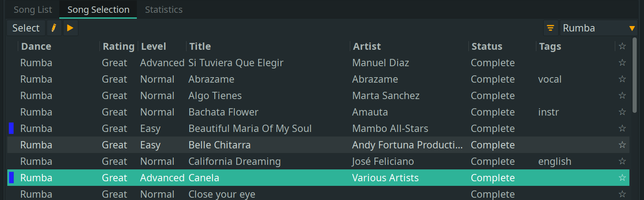Star the Si Tuviera Que Elegir song

[622, 63]
